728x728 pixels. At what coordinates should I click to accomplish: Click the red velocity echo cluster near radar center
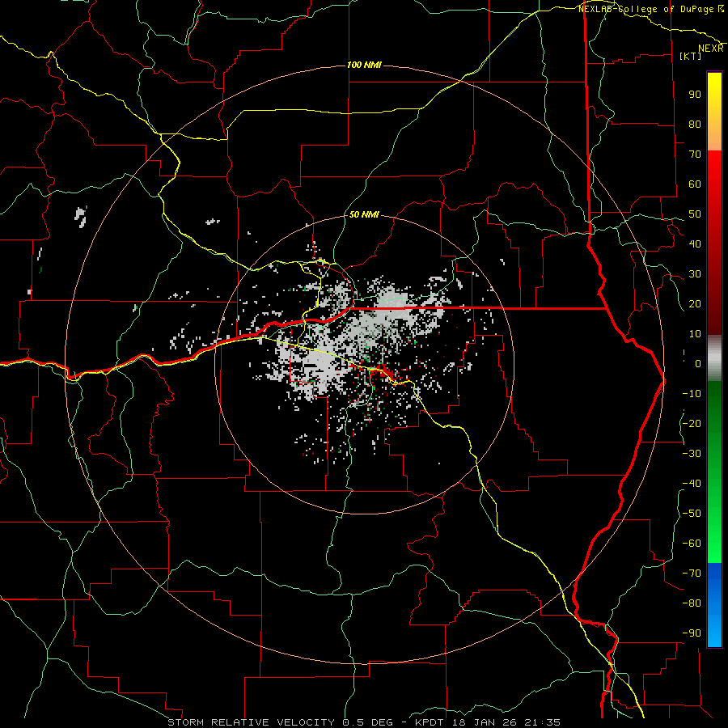pyautogui.click(x=382, y=372)
